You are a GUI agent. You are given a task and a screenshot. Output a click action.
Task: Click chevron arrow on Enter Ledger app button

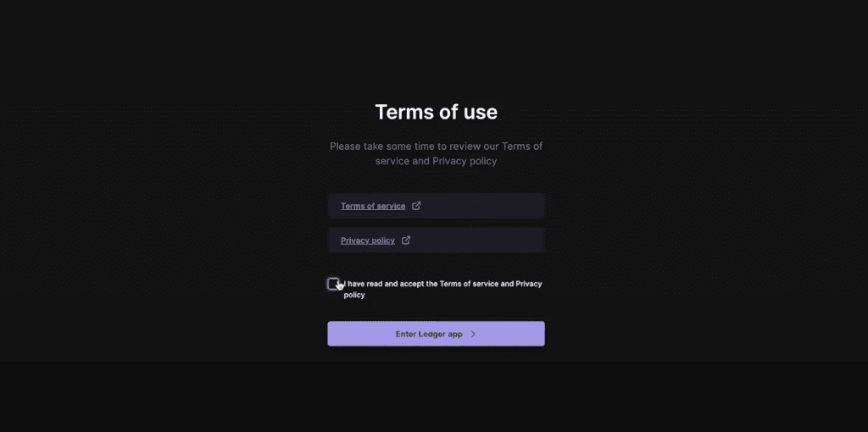(473, 334)
